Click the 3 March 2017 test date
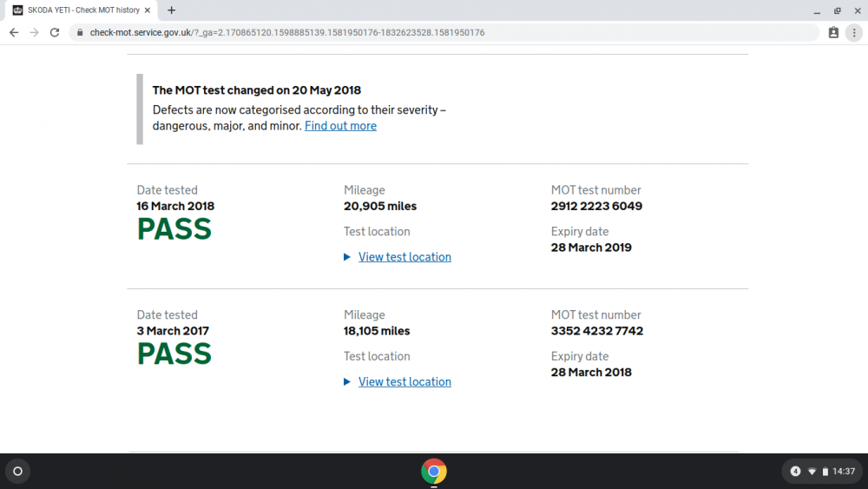The height and width of the screenshot is (489, 868). pos(173,331)
